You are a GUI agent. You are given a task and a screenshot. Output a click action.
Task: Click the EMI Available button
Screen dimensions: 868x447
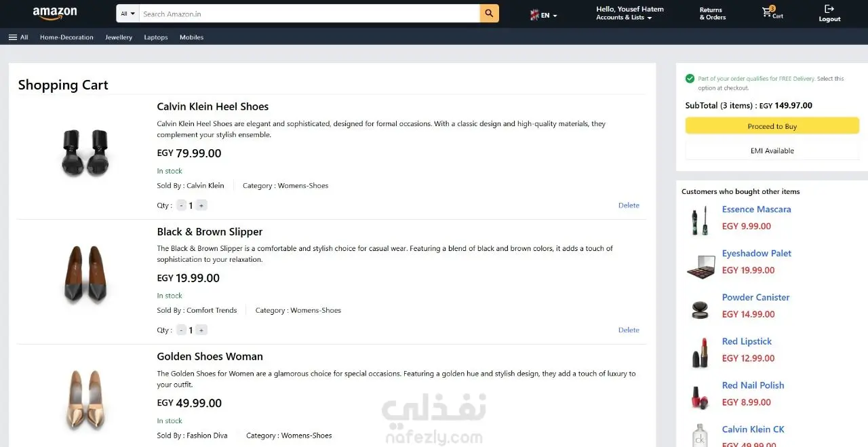772,151
